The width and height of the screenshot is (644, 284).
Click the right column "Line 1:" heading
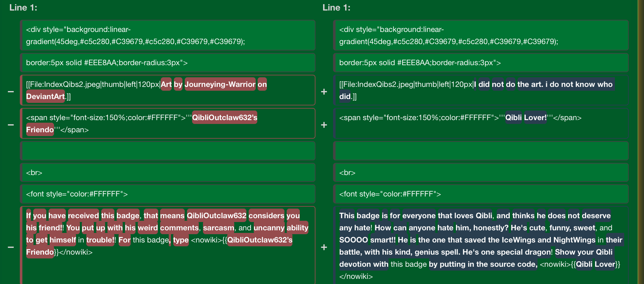(x=337, y=8)
